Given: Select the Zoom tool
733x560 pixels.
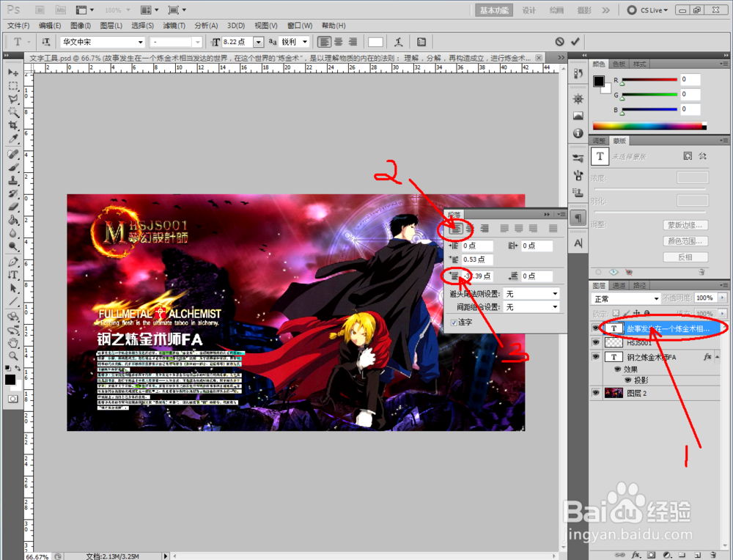Looking at the screenshot, I should click(x=13, y=356).
